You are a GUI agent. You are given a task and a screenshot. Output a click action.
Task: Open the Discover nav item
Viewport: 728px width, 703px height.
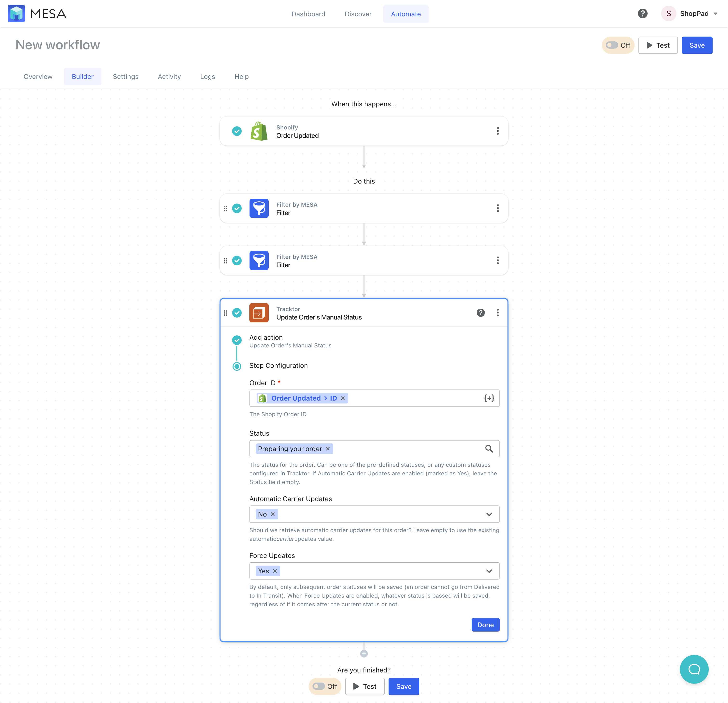tap(358, 14)
